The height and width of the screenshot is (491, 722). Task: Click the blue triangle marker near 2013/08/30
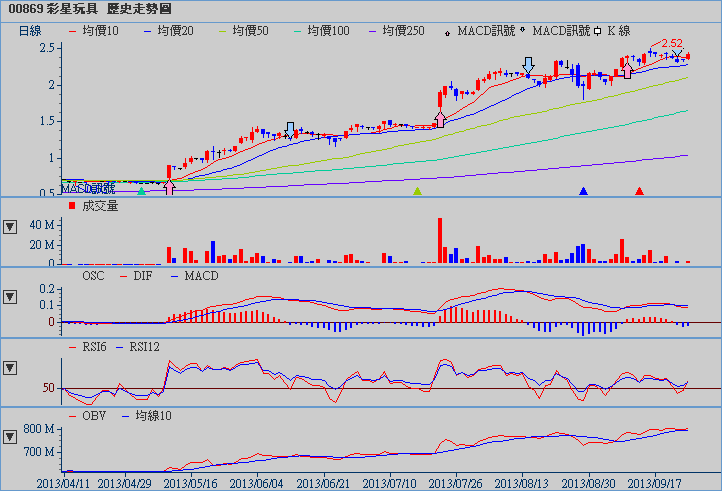[x=584, y=190]
